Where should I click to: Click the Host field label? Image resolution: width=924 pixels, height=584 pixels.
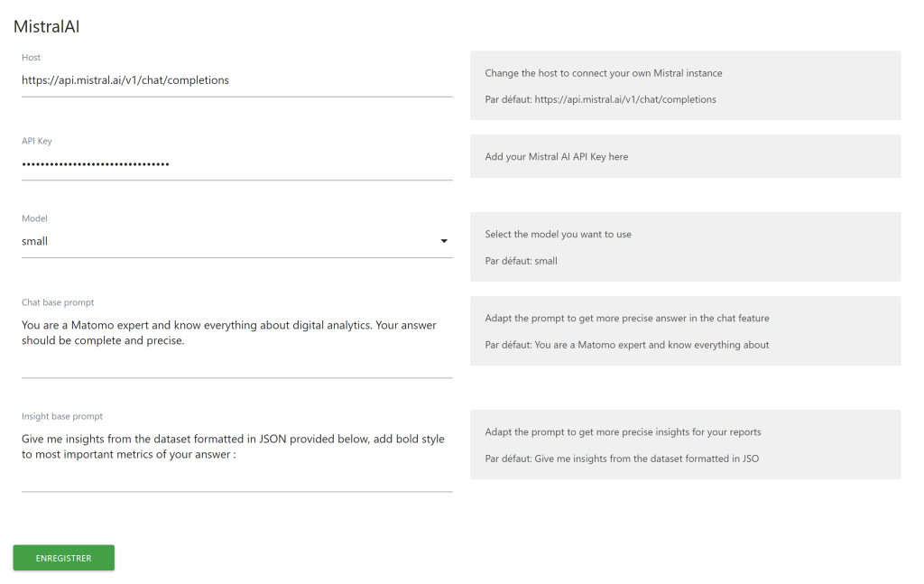click(x=32, y=58)
